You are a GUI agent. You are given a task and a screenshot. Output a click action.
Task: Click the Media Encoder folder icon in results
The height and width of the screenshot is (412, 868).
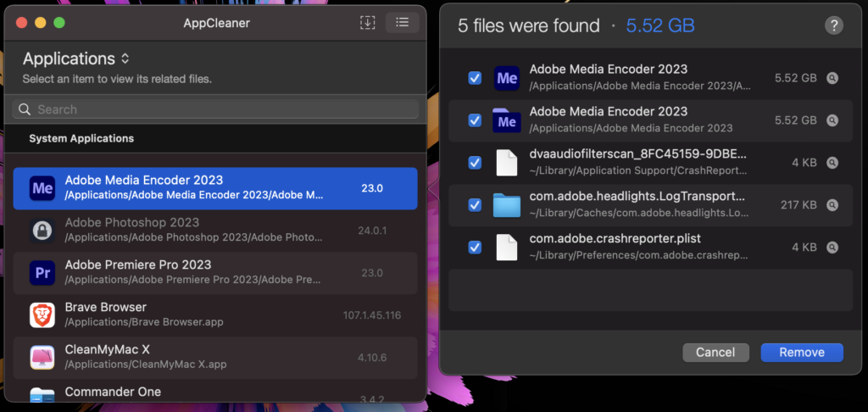click(507, 120)
